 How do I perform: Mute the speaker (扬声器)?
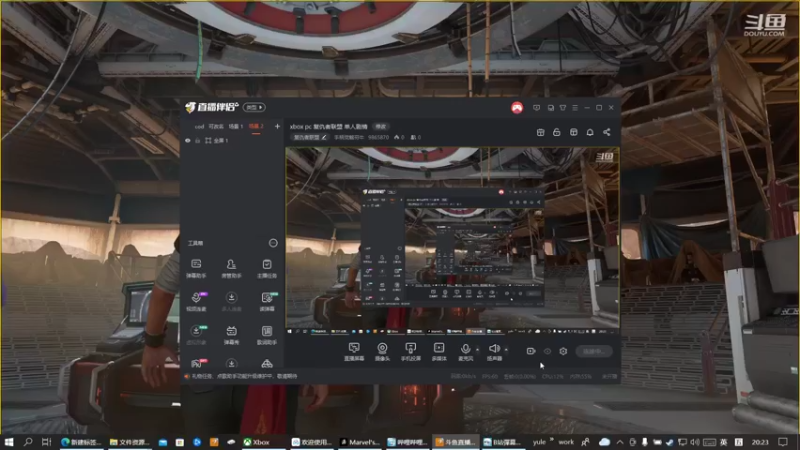point(494,352)
